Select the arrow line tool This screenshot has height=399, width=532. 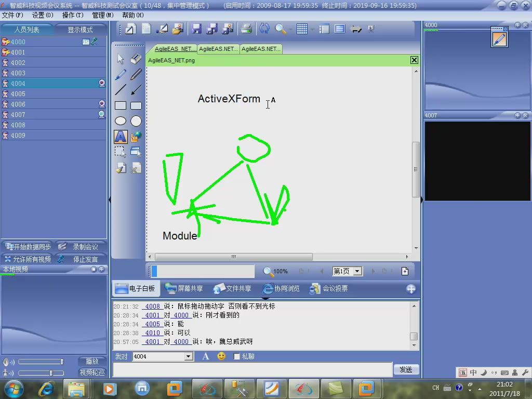(136, 90)
